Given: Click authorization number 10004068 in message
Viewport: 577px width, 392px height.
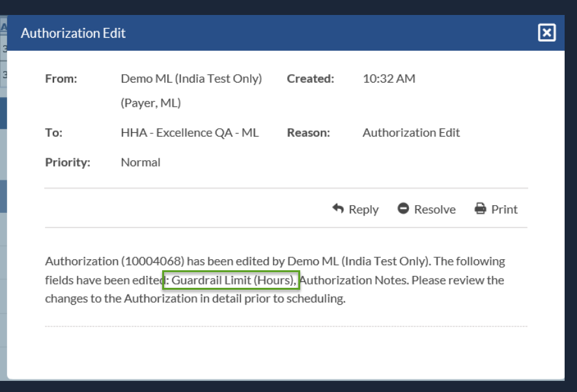Looking at the screenshot, I should [x=152, y=261].
